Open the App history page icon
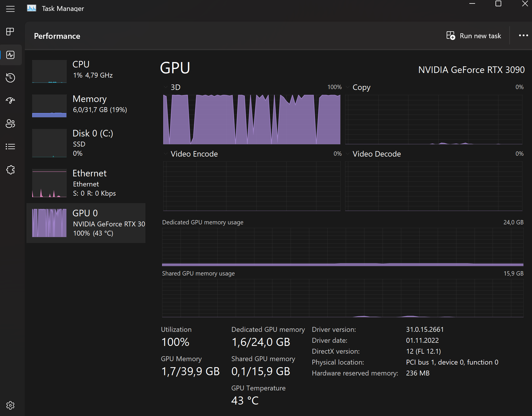Image resolution: width=532 pixels, height=416 pixels. click(x=10, y=78)
